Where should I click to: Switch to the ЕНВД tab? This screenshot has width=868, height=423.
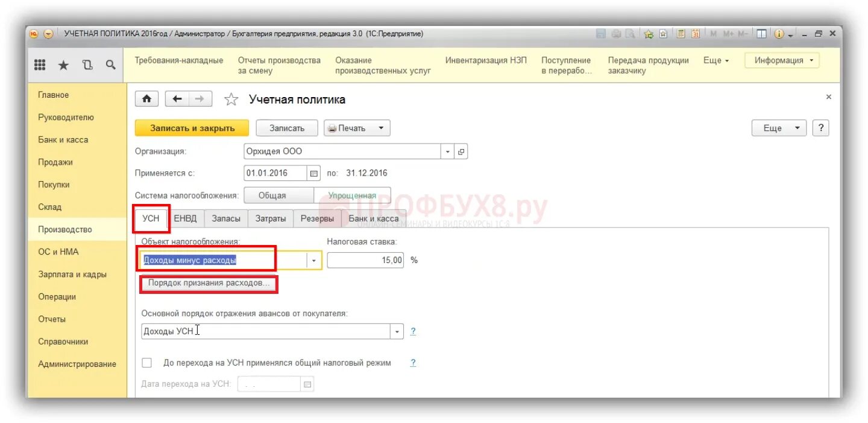point(186,218)
